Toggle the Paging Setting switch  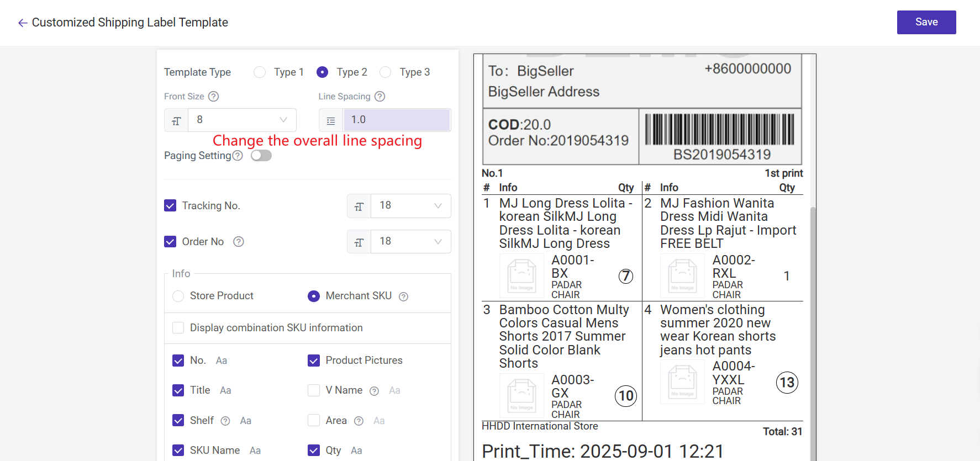tap(261, 156)
